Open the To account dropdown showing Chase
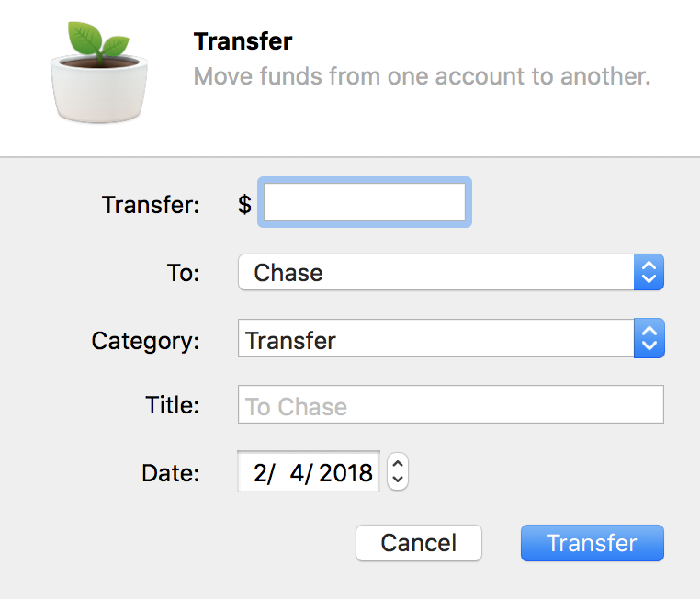 coord(451,272)
